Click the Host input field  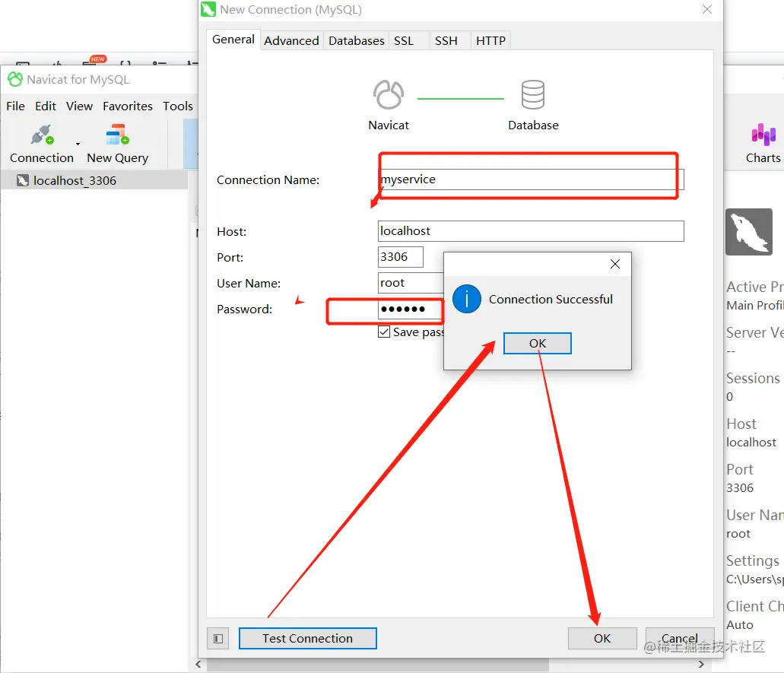(531, 231)
